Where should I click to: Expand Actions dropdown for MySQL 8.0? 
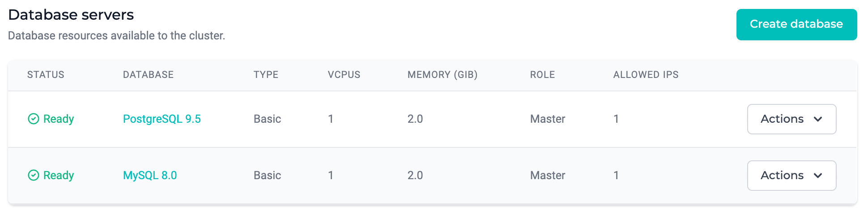click(x=791, y=176)
